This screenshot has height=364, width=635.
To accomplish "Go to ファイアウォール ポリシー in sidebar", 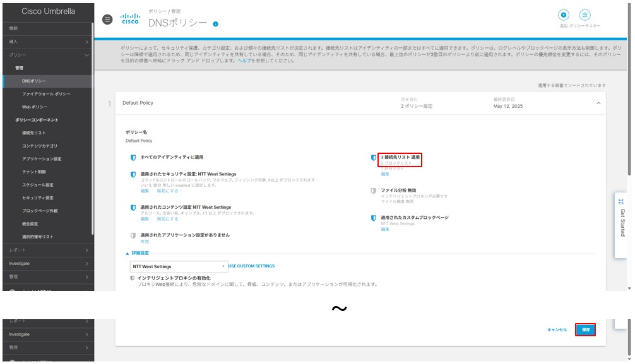I will click(46, 94).
